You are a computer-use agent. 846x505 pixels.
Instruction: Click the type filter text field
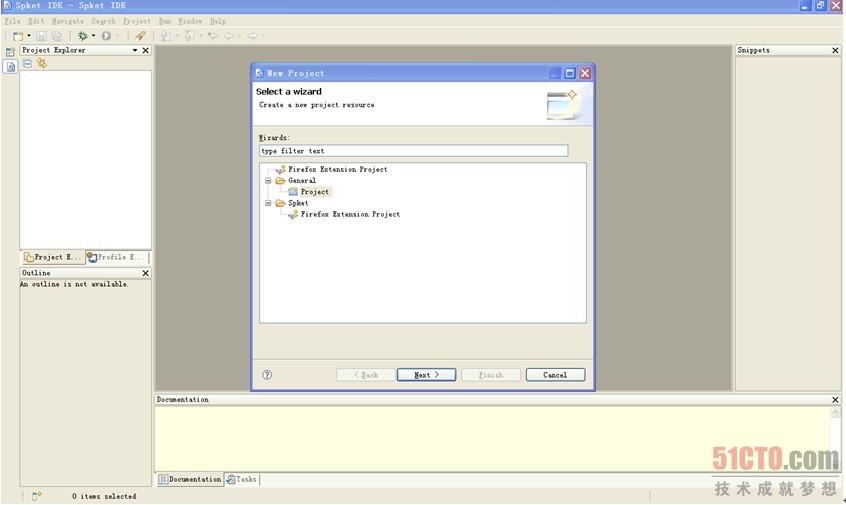(413, 151)
